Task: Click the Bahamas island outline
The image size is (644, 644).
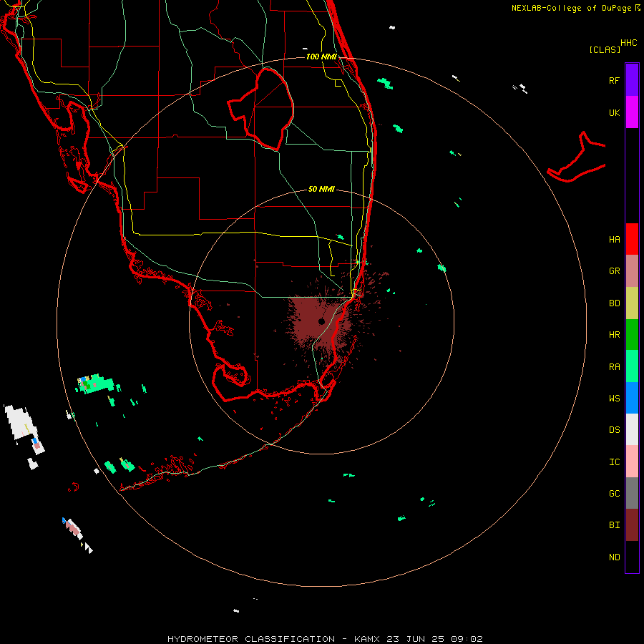Action: pos(577,158)
